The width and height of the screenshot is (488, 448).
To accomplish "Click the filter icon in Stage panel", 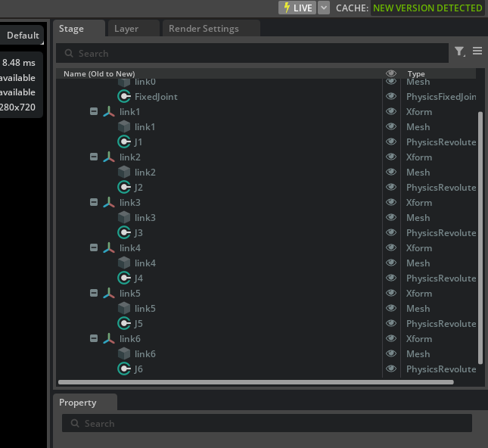I will coord(459,51).
